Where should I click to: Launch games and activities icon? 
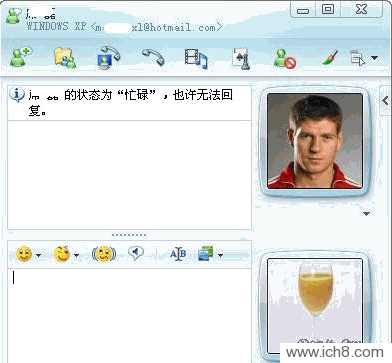[241, 59]
